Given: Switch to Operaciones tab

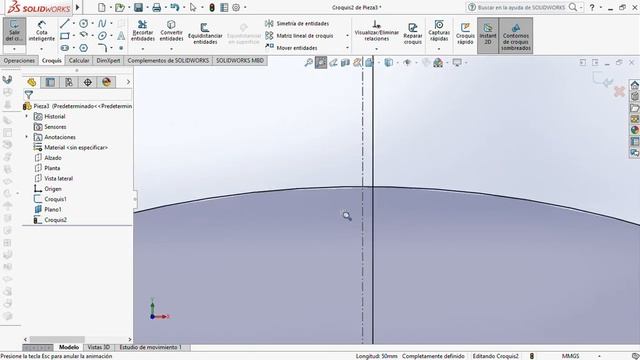Looking at the screenshot, I should [x=19, y=60].
